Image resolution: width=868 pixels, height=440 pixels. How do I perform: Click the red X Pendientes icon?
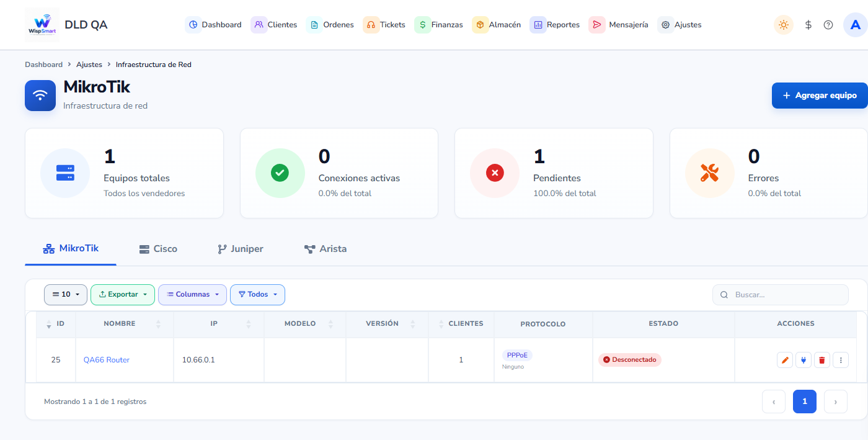[495, 173]
